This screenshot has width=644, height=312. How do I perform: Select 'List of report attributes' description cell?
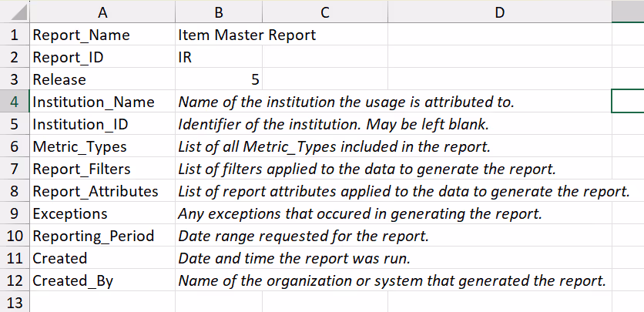point(219,190)
